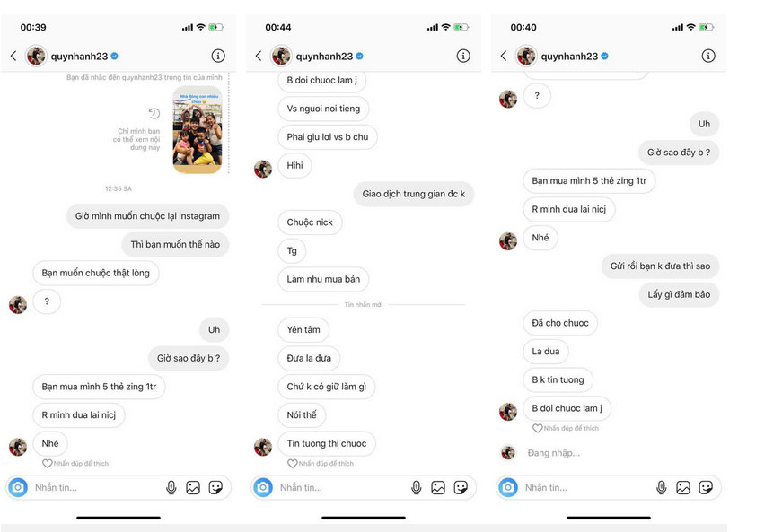
Task: Focus the message field in the 00:39 chat
Action: [x=97, y=488]
